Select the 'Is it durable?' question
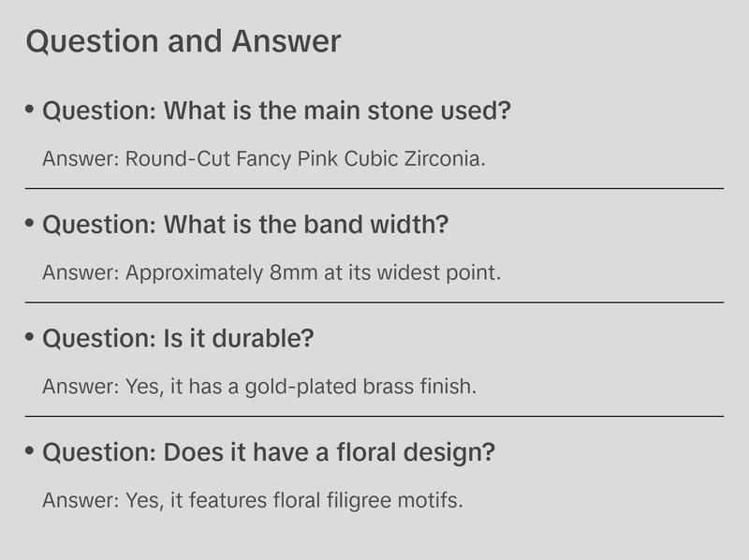The height and width of the screenshot is (560, 749). [x=178, y=339]
